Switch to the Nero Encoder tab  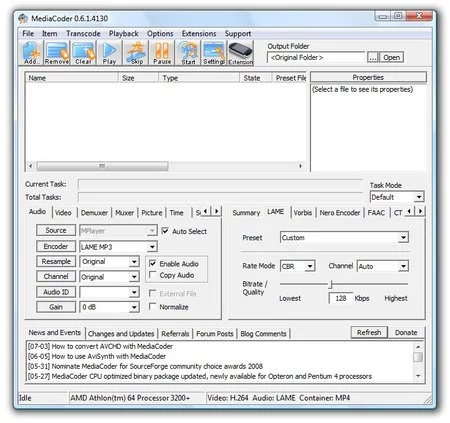coord(340,213)
